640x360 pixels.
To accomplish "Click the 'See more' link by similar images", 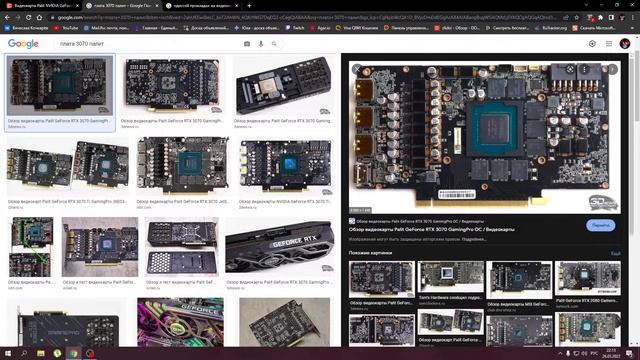I will tap(616, 253).
